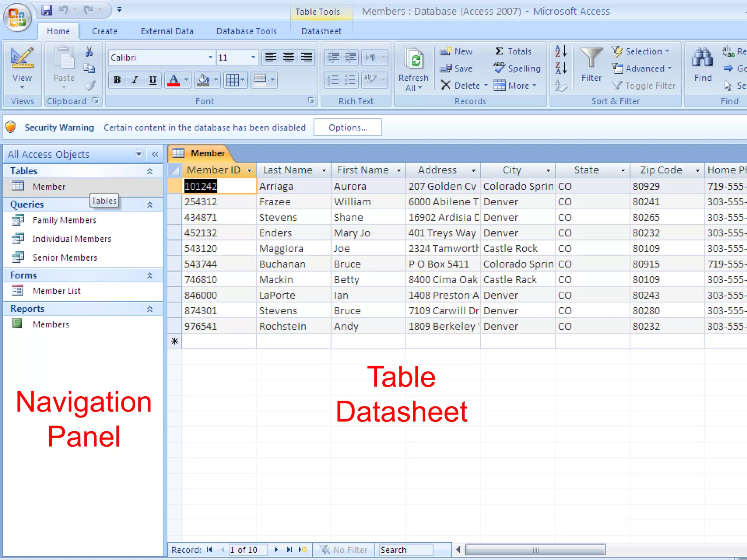The height and width of the screenshot is (560, 747).
Task: Open the Calibri font name dropdown
Action: pyautogui.click(x=210, y=57)
